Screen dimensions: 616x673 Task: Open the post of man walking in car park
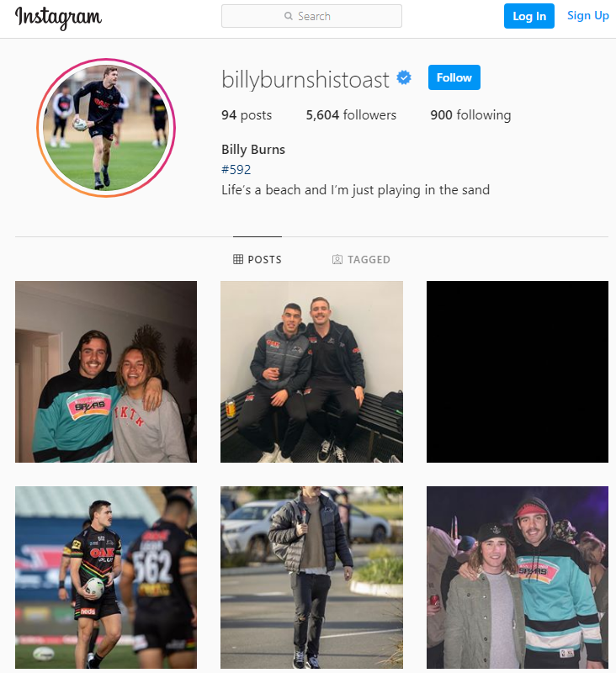point(311,577)
